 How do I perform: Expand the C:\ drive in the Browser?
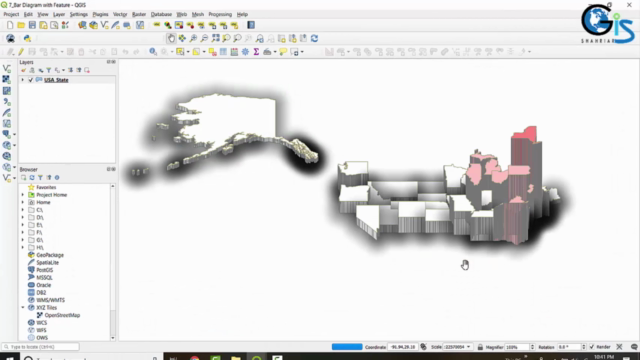coord(22,210)
